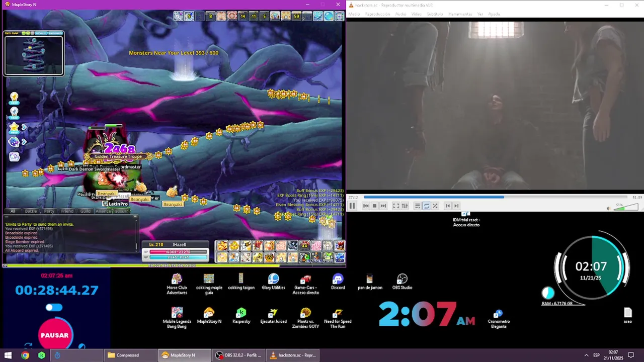Toggle loop mode in VLC
This screenshot has height=362, width=644.
pyautogui.click(x=426, y=206)
